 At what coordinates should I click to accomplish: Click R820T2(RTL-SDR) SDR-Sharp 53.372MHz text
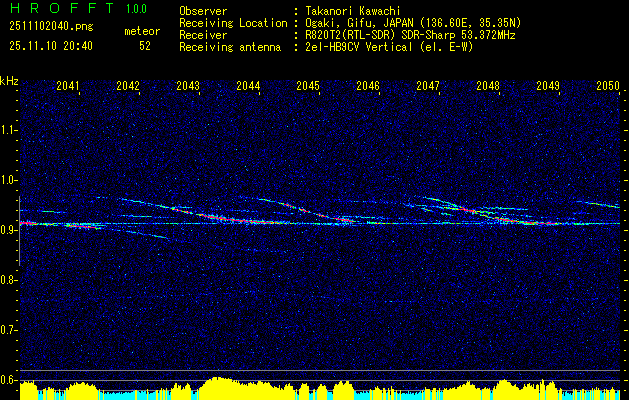410,35
